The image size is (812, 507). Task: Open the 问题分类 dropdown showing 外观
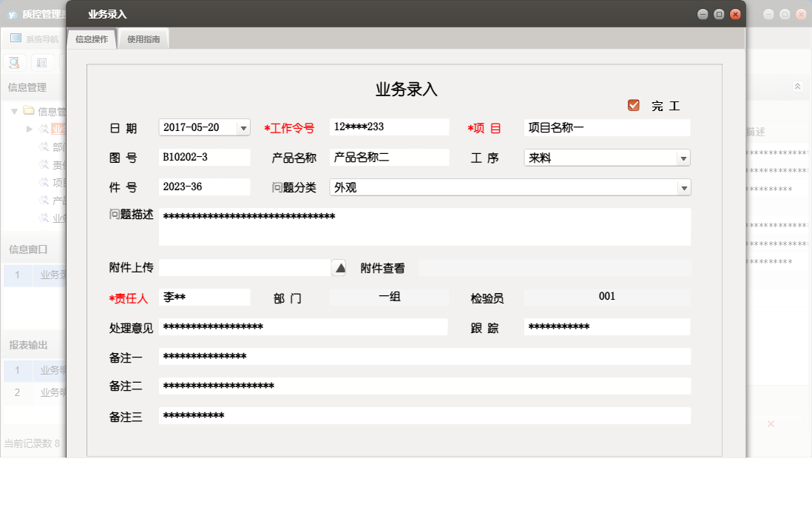(x=683, y=187)
